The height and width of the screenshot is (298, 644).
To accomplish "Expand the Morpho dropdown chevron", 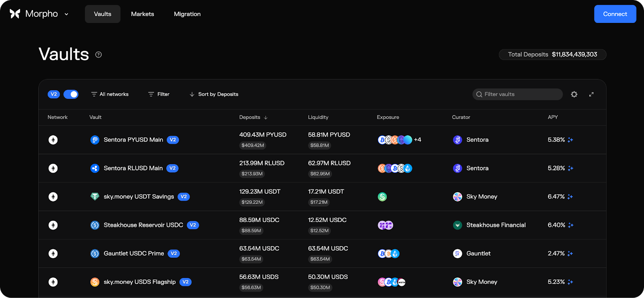I will (x=66, y=14).
